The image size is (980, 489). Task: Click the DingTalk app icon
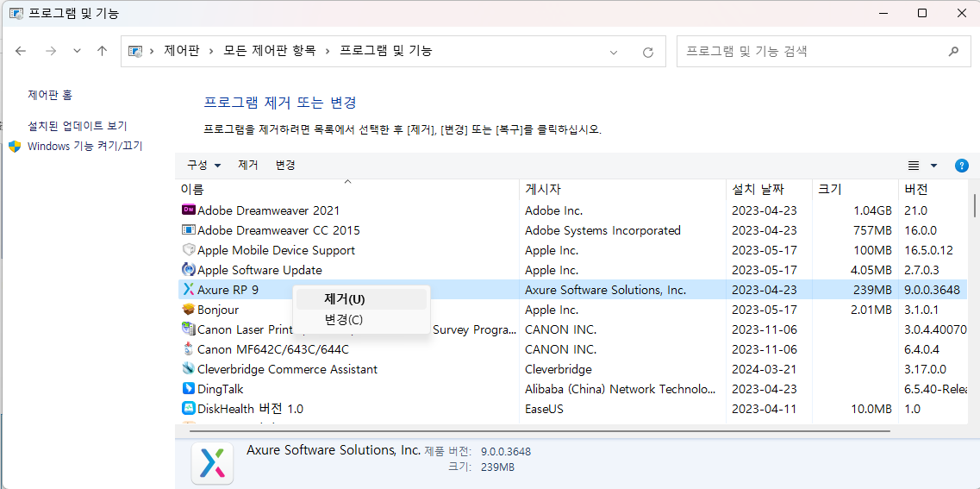pos(188,389)
